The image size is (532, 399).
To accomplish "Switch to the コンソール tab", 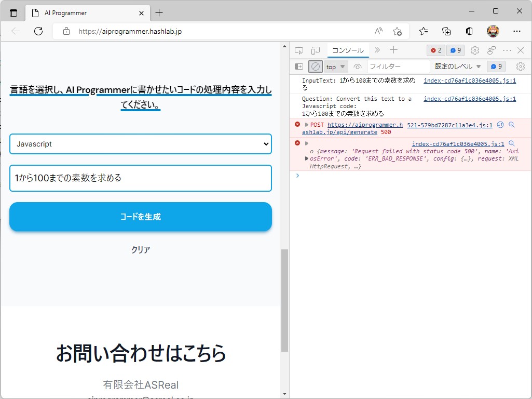I will 347,50.
